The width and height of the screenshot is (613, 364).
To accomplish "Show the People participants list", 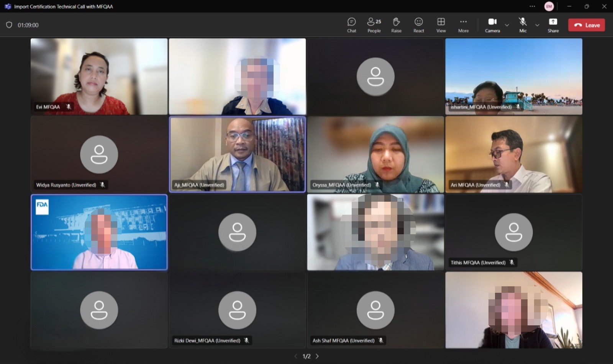I will tap(374, 25).
